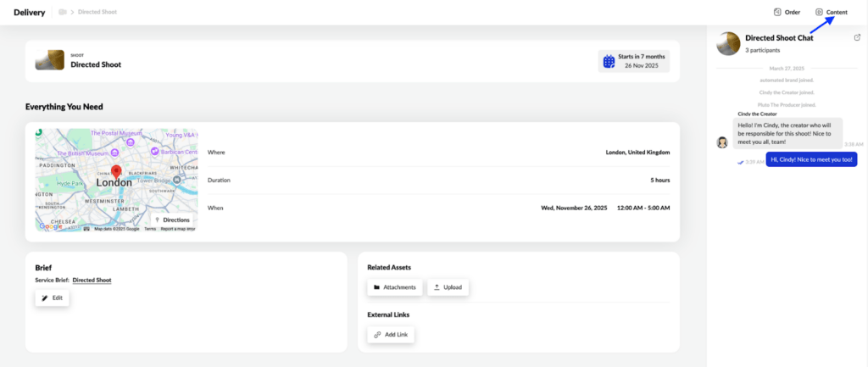The width and height of the screenshot is (868, 367).
Task: Click the red London map pin
Action: click(x=116, y=172)
